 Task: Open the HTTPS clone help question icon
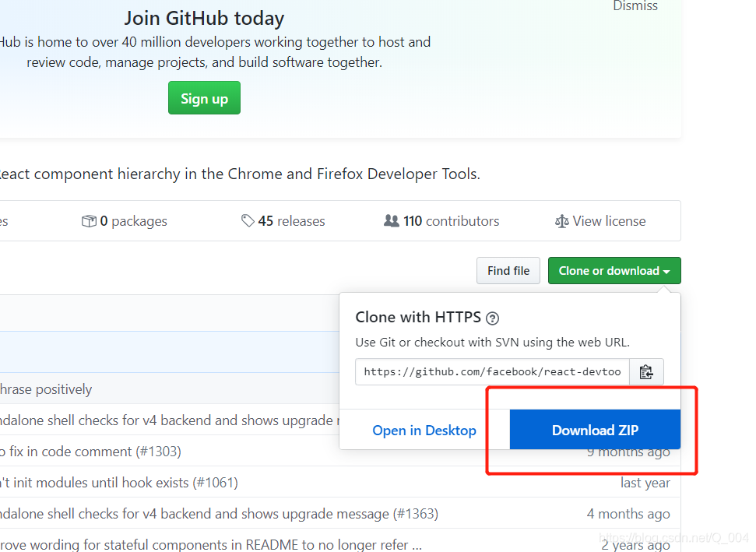tap(492, 318)
